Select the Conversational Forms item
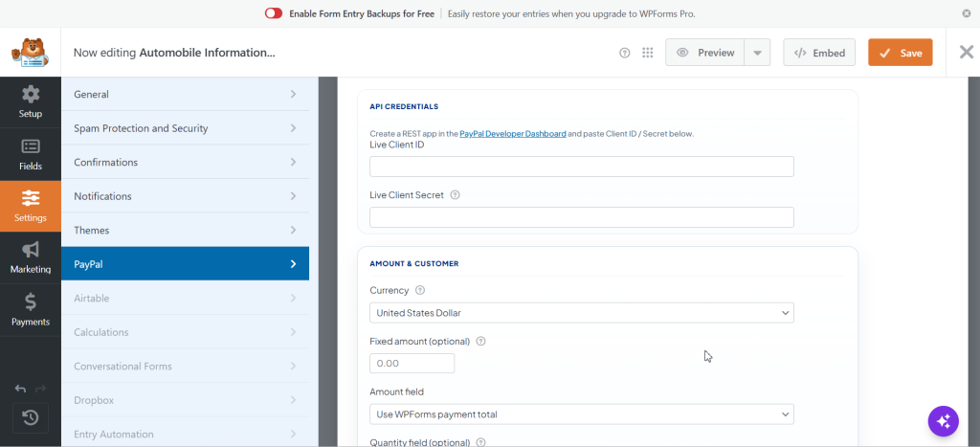 [x=185, y=366]
